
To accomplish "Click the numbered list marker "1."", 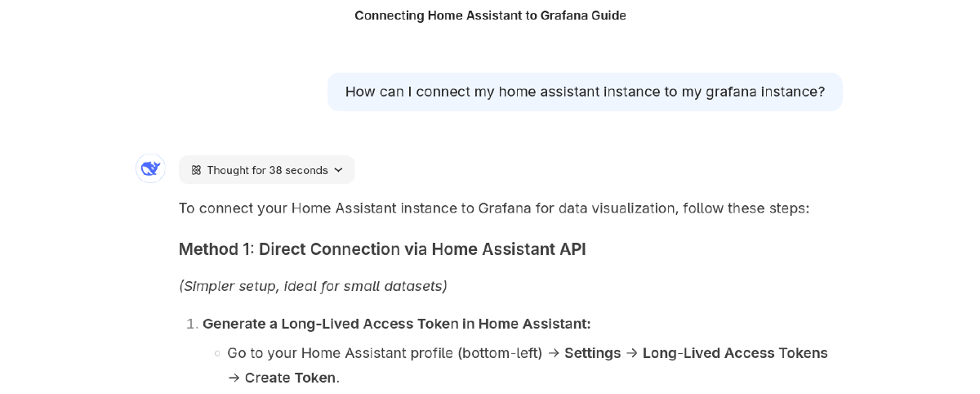I will click(x=192, y=324).
